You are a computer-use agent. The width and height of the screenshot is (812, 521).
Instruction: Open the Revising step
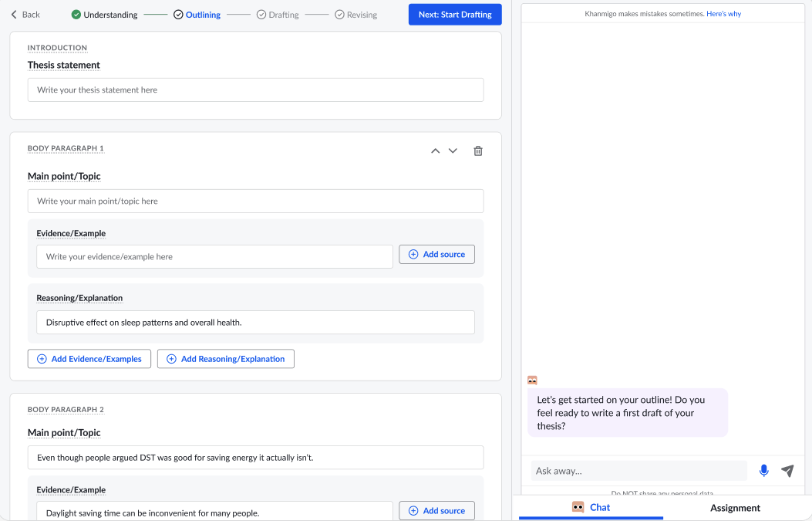(355, 15)
